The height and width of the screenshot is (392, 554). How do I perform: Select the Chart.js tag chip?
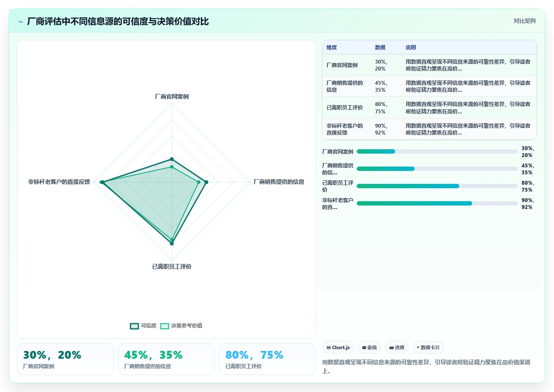[x=338, y=347]
